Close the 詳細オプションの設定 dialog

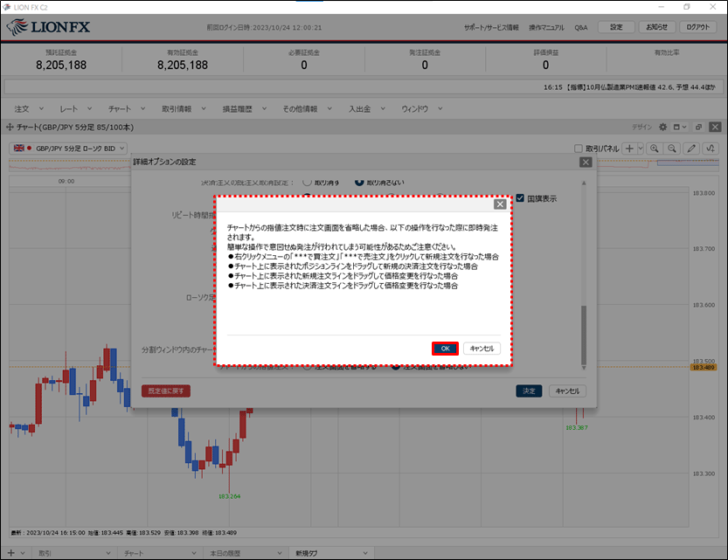pyautogui.click(x=586, y=162)
